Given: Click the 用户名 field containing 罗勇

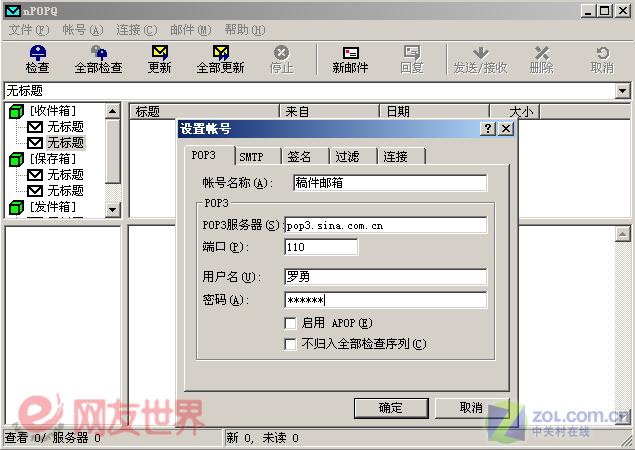Looking at the screenshot, I should coord(386,277).
